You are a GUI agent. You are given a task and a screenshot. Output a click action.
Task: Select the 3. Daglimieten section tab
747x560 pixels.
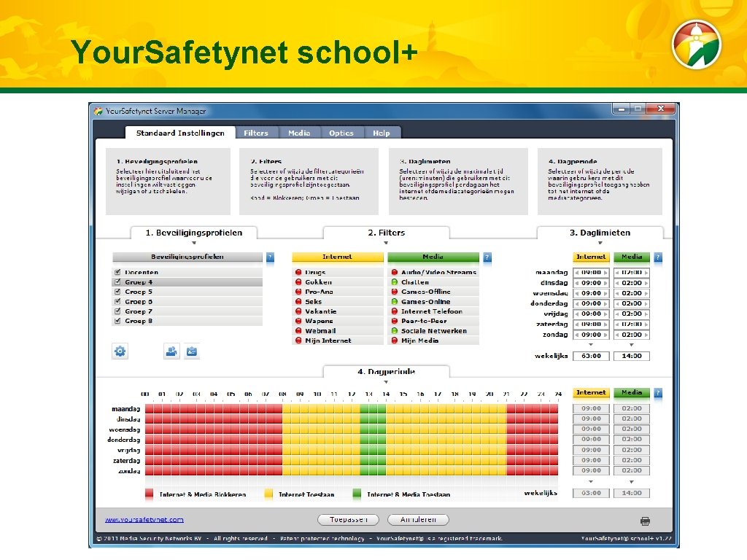pyautogui.click(x=600, y=233)
